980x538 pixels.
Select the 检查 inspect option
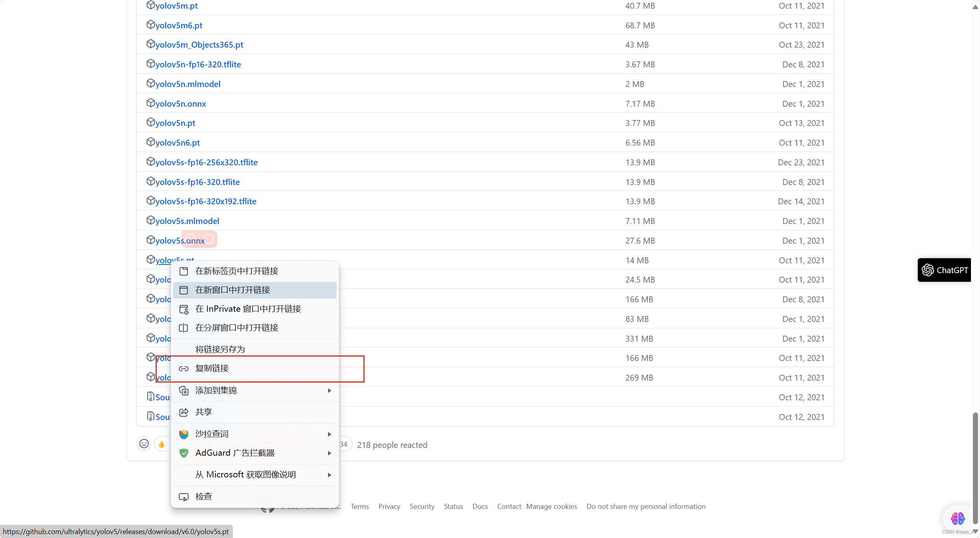coord(203,496)
